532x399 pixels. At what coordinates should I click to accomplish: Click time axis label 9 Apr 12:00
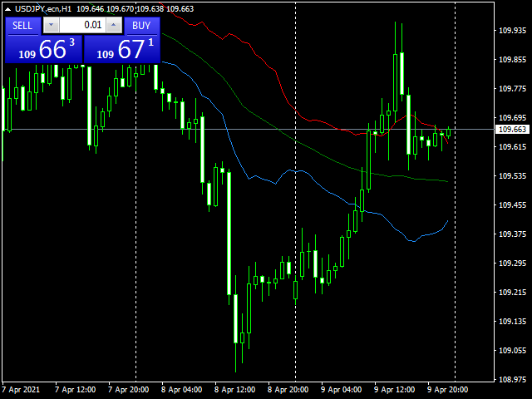(395, 390)
